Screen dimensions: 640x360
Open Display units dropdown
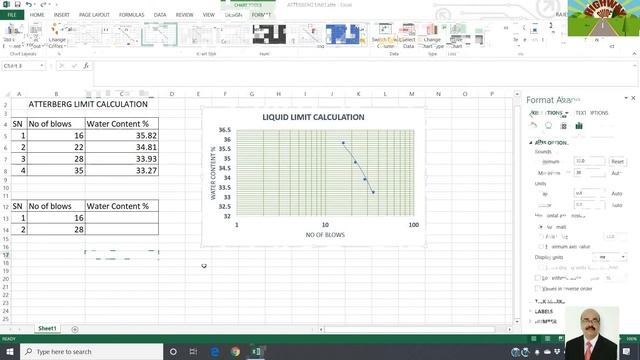click(x=610, y=257)
